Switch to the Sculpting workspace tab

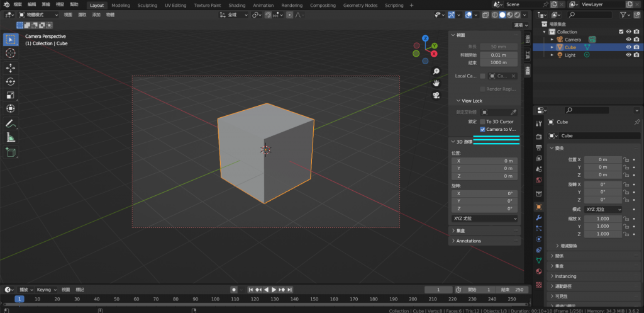pyautogui.click(x=147, y=5)
